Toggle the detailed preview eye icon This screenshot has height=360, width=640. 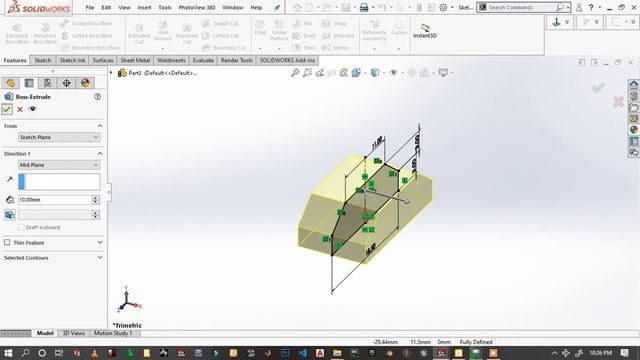(x=33, y=109)
